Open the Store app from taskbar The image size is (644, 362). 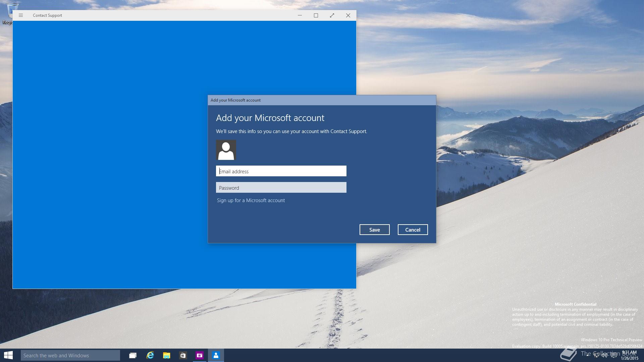[x=183, y=355]
